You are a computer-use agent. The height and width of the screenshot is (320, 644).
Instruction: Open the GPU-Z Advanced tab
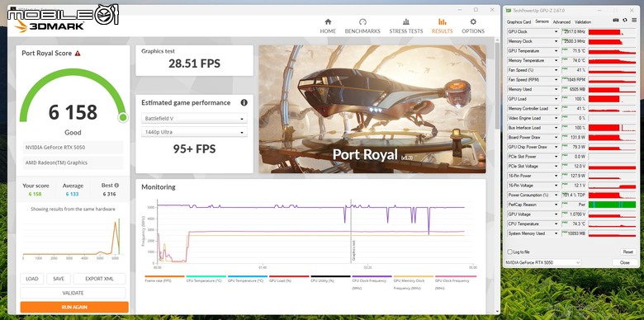(561, 22)
